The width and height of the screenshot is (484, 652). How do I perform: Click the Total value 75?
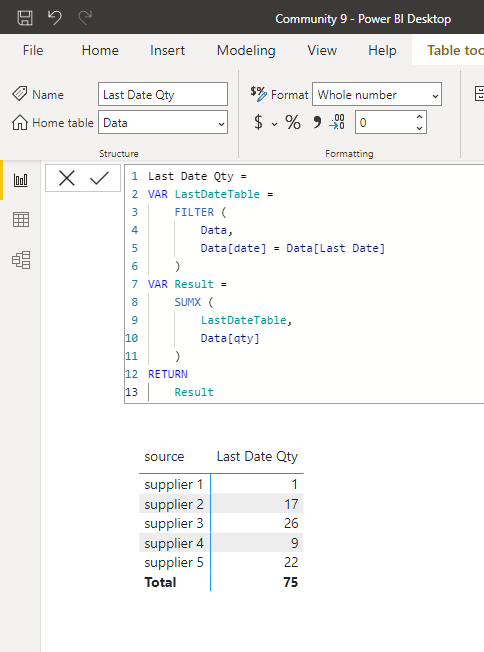pyautogui.click(x=291, y=582)
